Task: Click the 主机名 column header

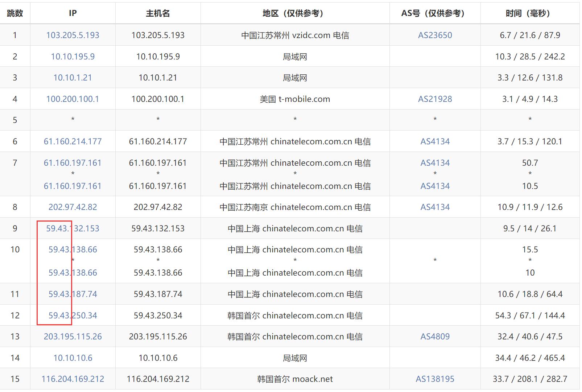Action: (x=158, y=13)
